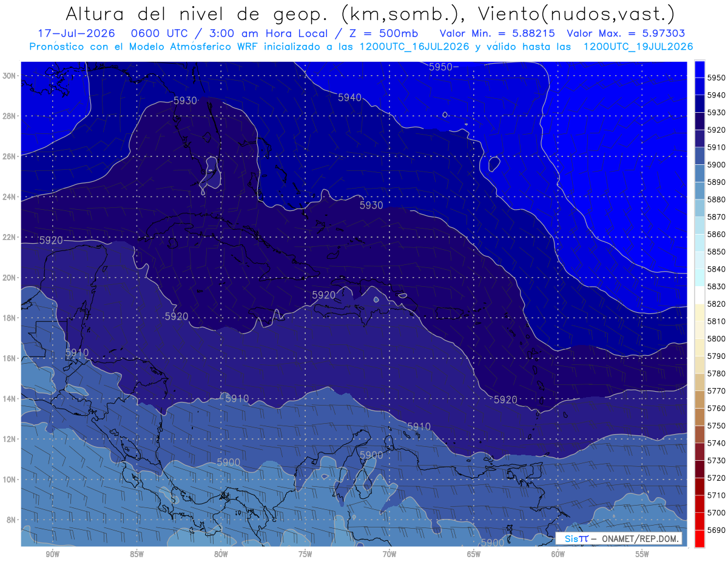Click the 70W longitude label

pyautogui.click(x=389, y=555)
